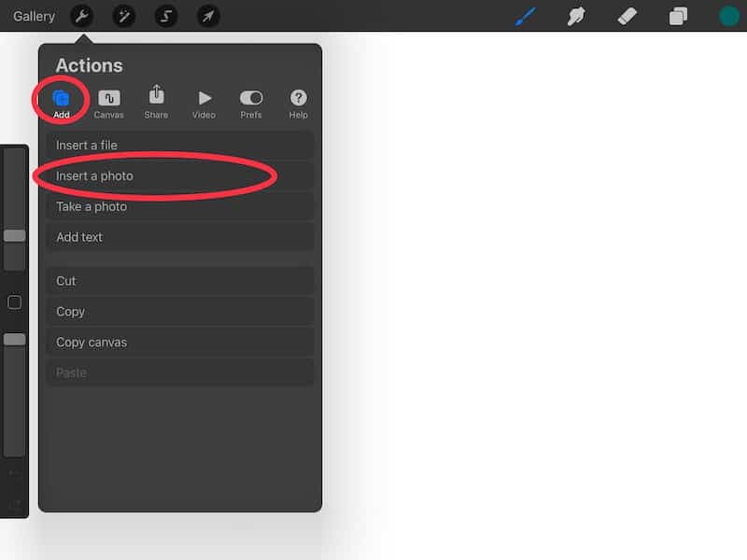Return to the Gallery
The image size is (747, 560).
(x=34, y=16)
